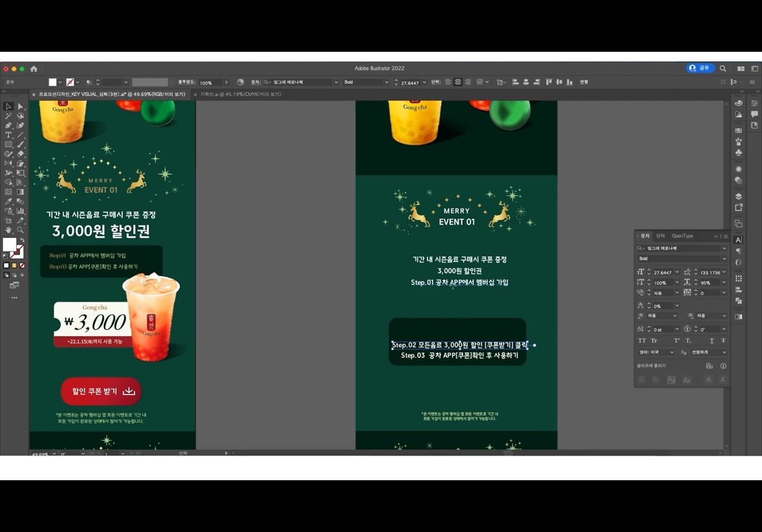Open language dropdown 영어: 미국
The image size is (762, 532).
pyautogui.click(x=656, y=352)
